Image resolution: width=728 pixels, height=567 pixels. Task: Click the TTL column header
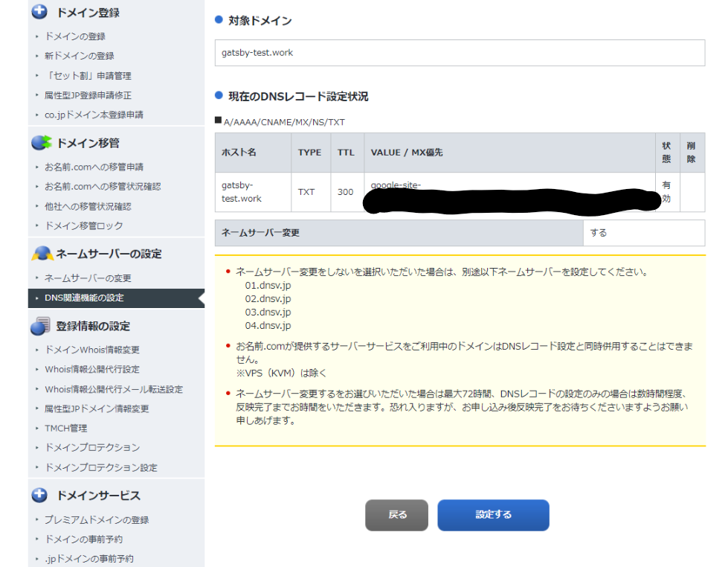pyautogui.click(x=347, y=153)
